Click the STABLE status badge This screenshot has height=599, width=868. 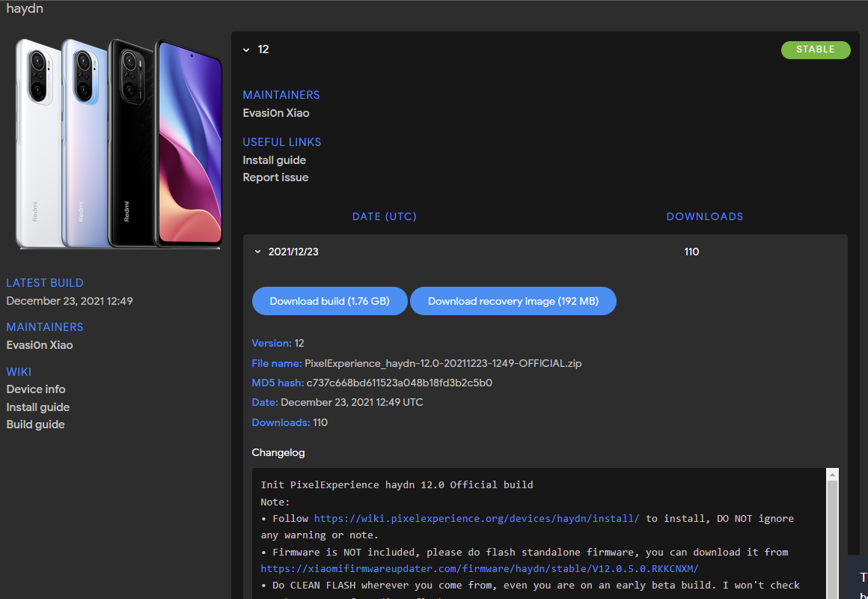pos(816,50)
